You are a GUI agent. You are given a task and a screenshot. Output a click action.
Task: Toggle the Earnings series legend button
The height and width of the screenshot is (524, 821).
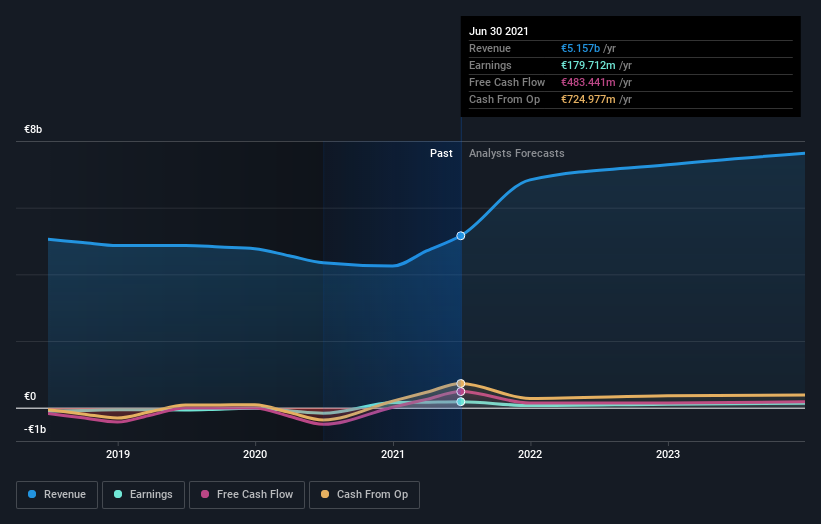(x=143, y=495)
